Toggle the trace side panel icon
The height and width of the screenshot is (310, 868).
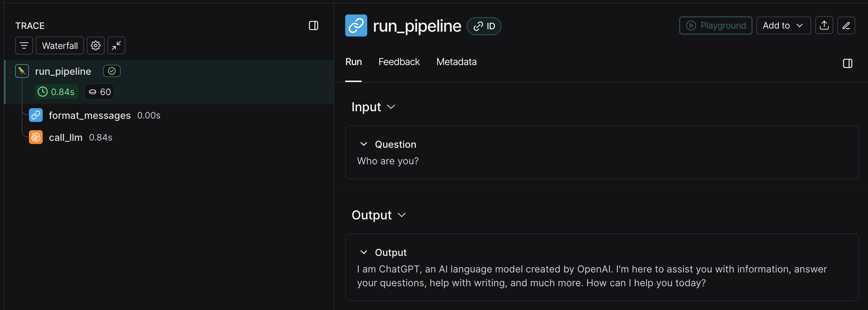[x=314, y=25]
